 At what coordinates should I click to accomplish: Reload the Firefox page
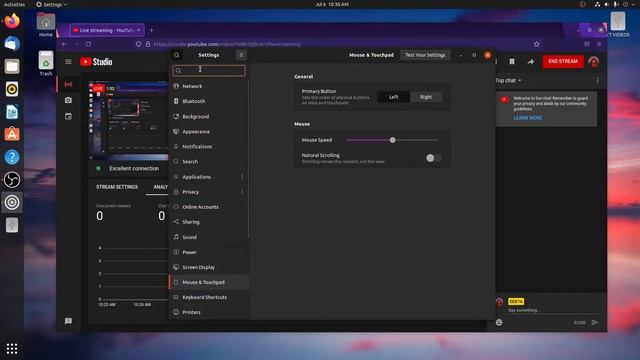[x=89, y=44]
